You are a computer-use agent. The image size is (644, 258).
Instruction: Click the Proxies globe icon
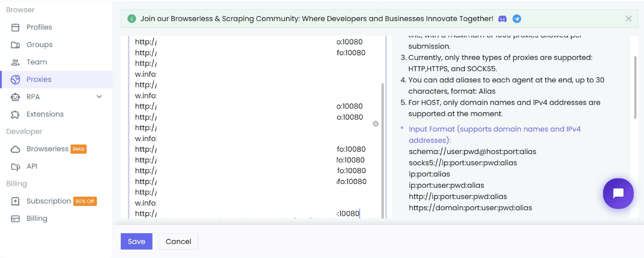15,80
